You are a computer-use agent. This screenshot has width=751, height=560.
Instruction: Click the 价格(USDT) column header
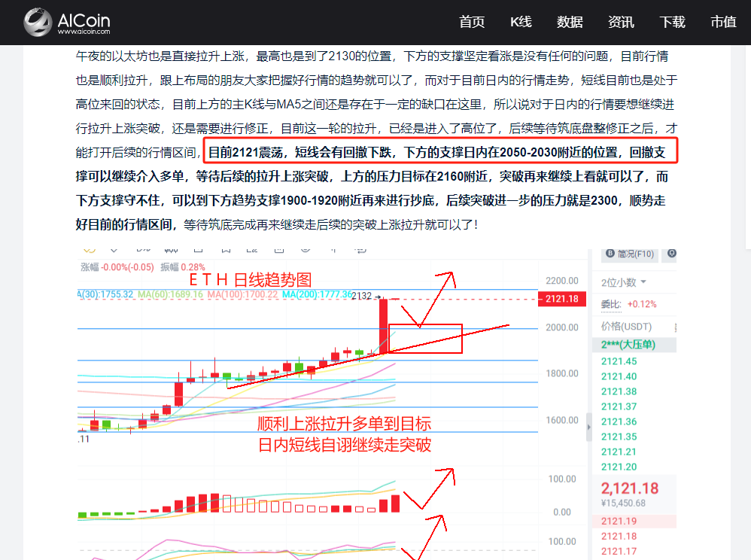pyautogui.click(x=627, y=327)
